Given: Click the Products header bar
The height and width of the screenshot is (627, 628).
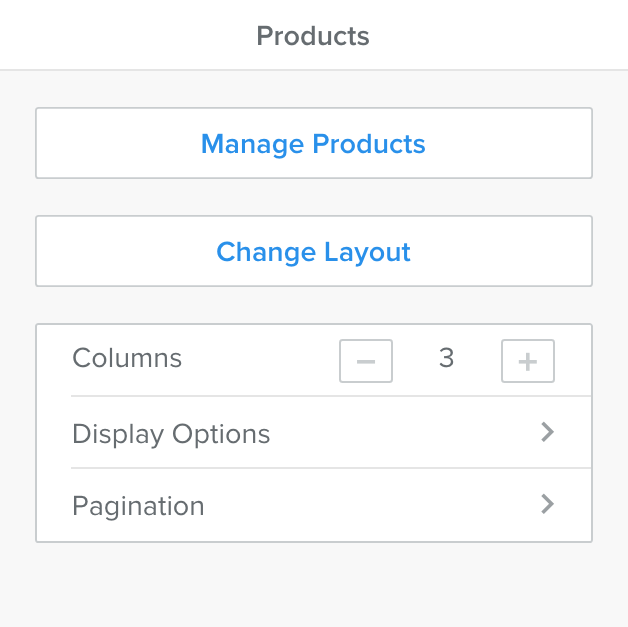Looking at the screenshot, I should click(313, 36).
